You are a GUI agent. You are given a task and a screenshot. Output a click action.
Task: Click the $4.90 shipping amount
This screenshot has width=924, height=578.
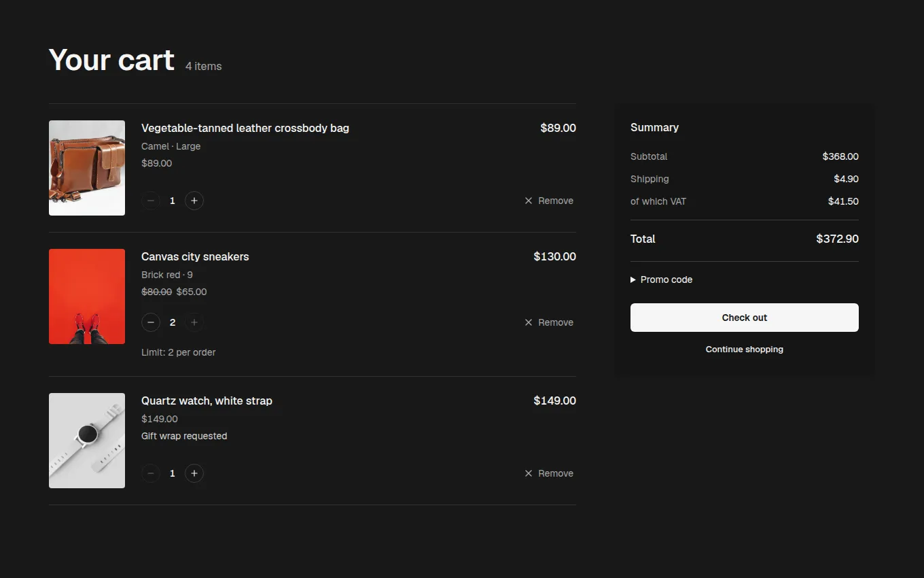point(847,179)
